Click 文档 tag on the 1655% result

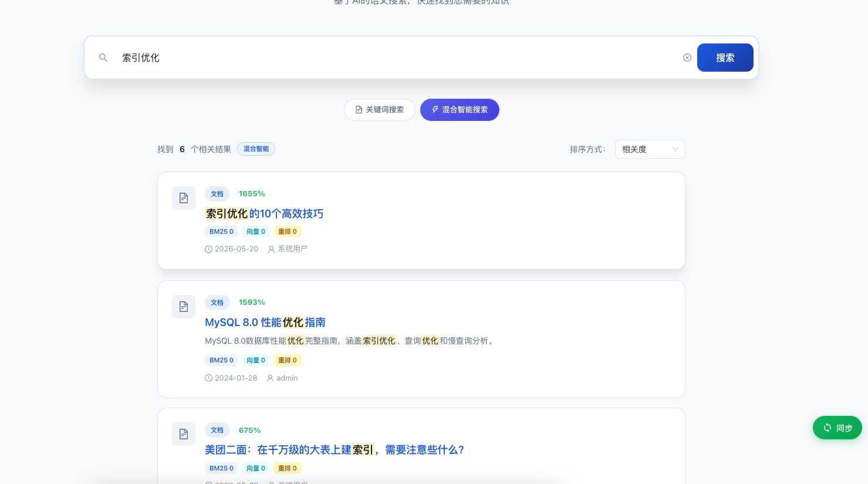[x=217, y=194]
